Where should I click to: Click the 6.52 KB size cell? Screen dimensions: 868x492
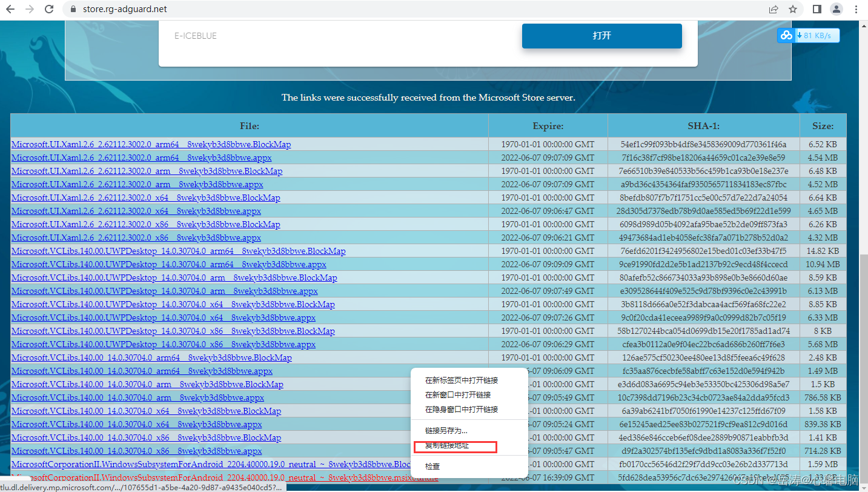click(x=823, y=144)
